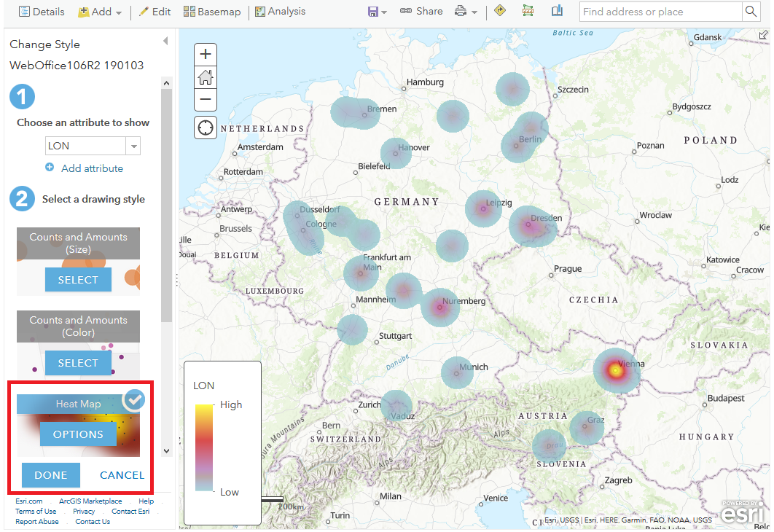Click DONE to apply the style
The height and width of the screenshot is (532, 774).
coord(50,474)
